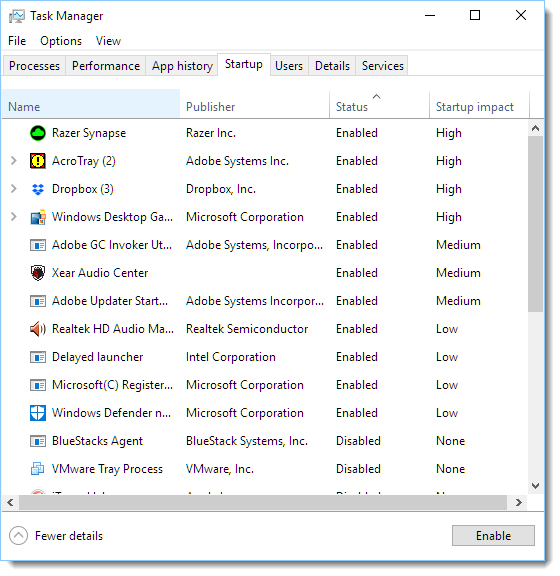Click the Adobe GC Invoker Utility icon
560x576 pixels.
pos(38,245)
